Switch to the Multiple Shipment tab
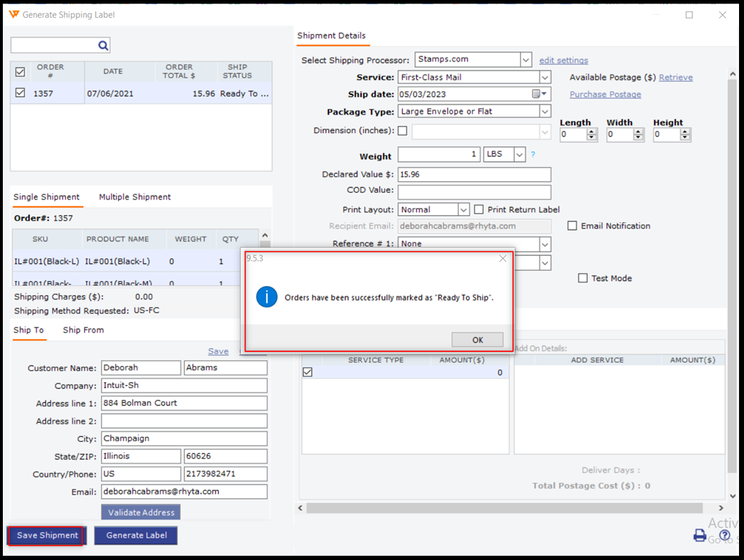The image size is (744, 560). pos(135,197)
